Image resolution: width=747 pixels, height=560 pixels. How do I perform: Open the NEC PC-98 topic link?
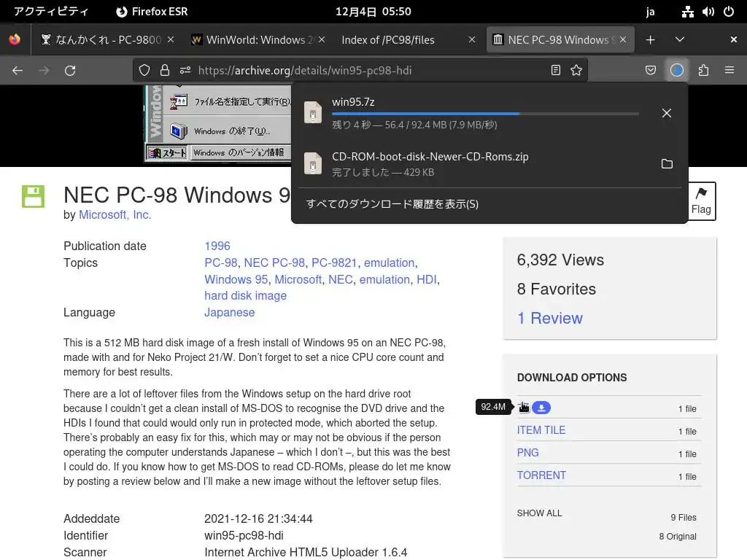tap(274, 262)
